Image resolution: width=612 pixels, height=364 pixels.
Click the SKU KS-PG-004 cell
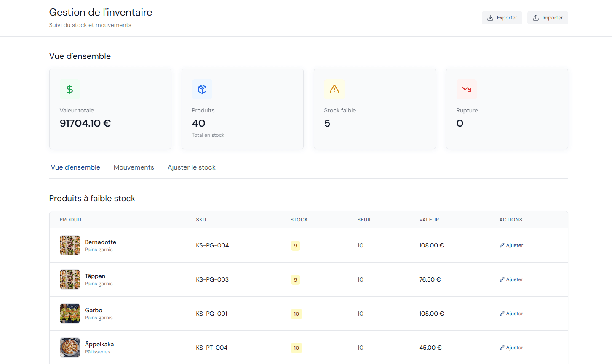coord(212,245)
